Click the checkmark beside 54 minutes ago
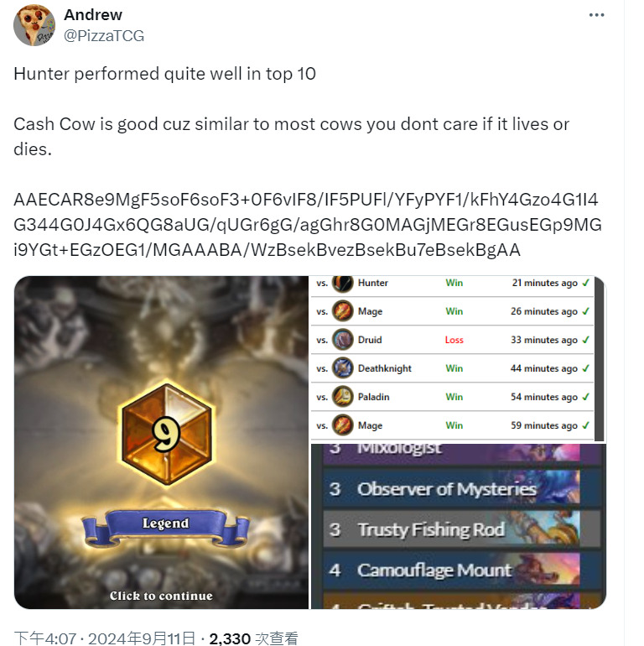The image size is (644, 646). coord(586,397)
